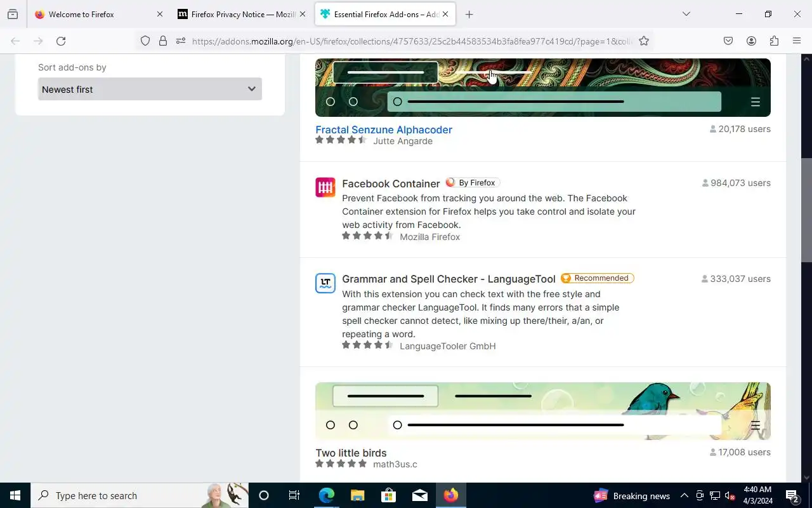Click the text math3us.c
Viewport: 812px width, 508px height.
(x=395, y=464)
